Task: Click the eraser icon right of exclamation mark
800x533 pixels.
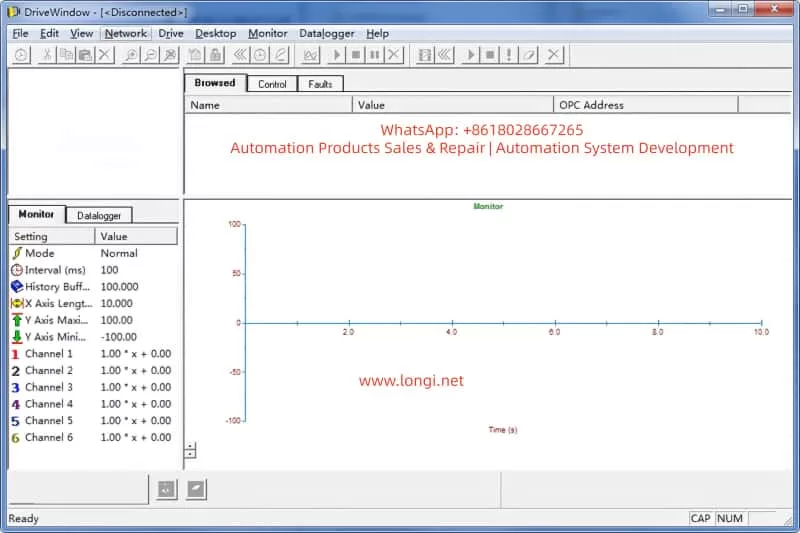Action: (x=529, y=55)
